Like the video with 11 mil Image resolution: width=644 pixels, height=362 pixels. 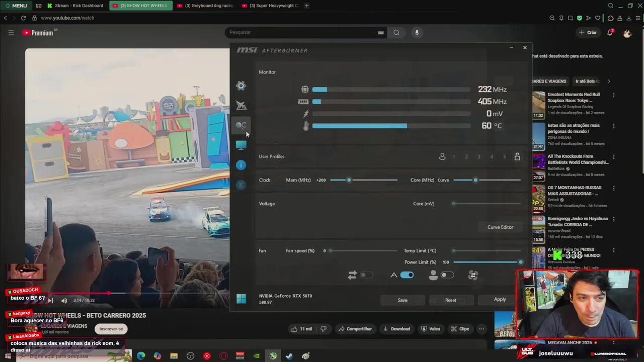(x=301, y=329)
